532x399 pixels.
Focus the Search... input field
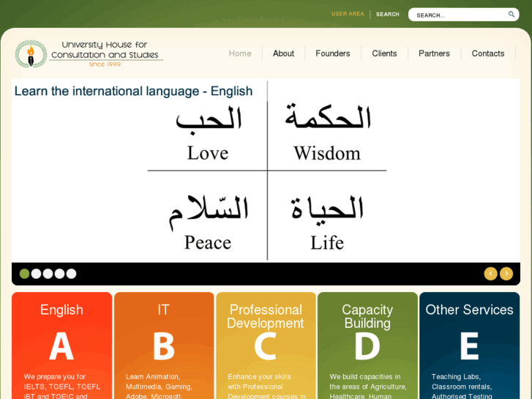tap(463, 15)
